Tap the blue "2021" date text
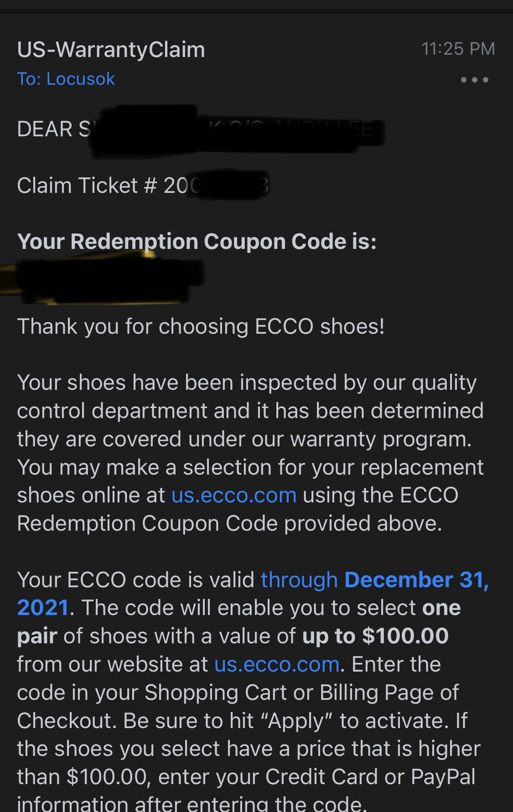 pos(43,608)
